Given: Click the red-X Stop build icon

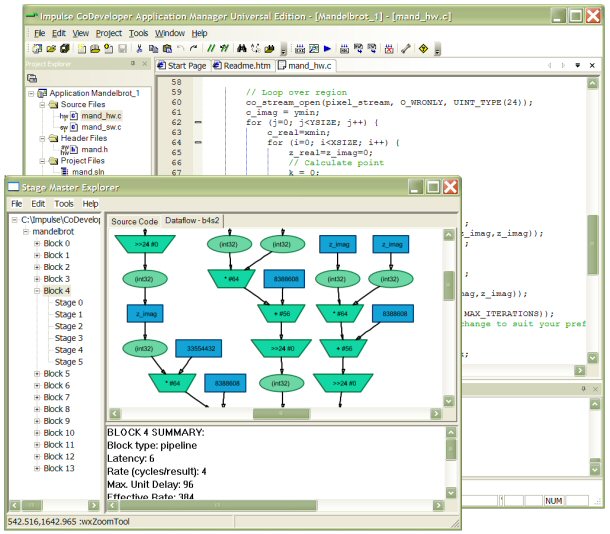Looking at the screenshot, I should 389,49.
